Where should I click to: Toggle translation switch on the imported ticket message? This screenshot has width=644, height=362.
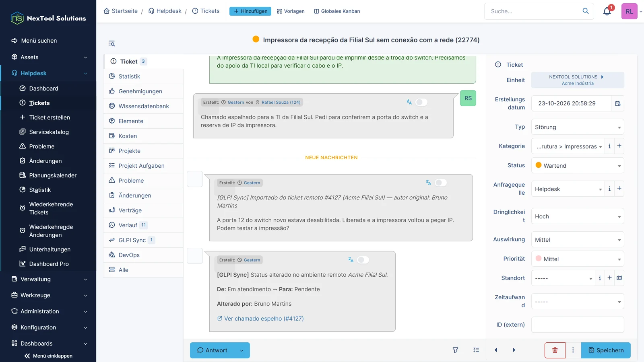coord(441,183)
